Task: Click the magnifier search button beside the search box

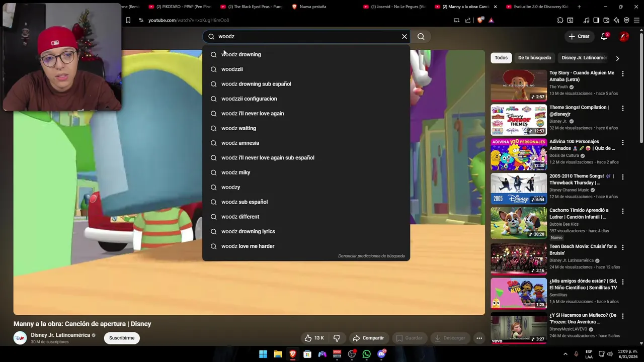Action: pos(421,36)
